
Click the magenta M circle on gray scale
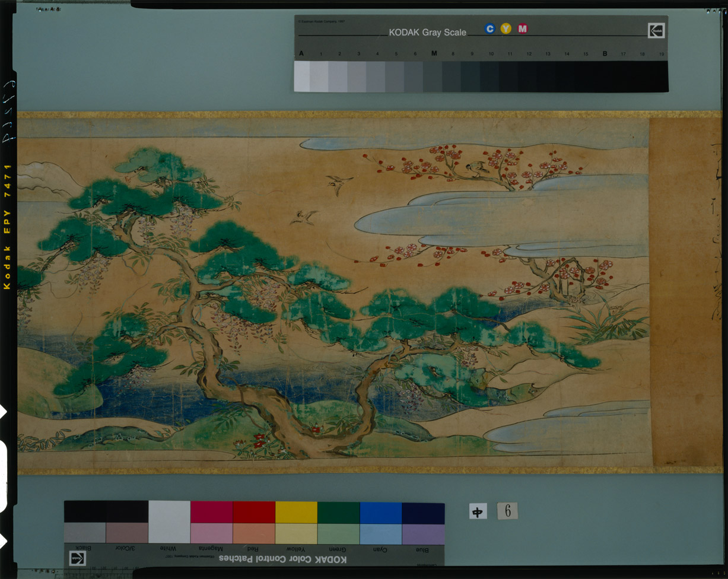tap(522, 28)
